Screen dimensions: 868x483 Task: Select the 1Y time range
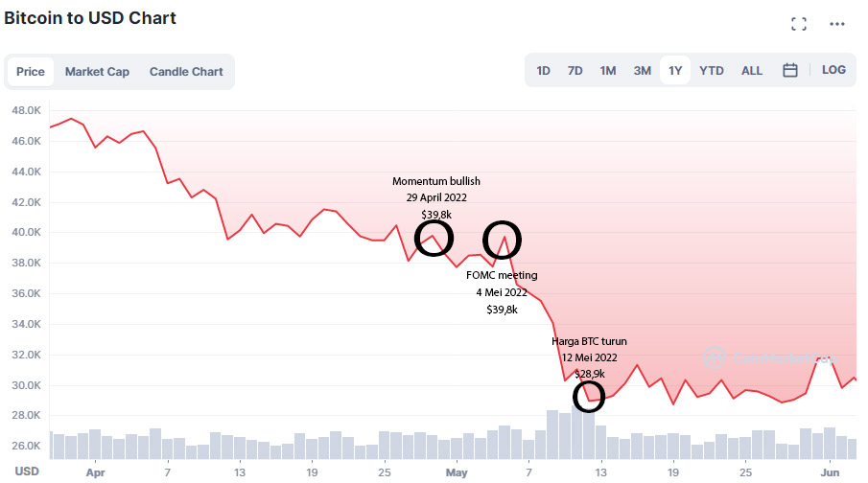675,70
